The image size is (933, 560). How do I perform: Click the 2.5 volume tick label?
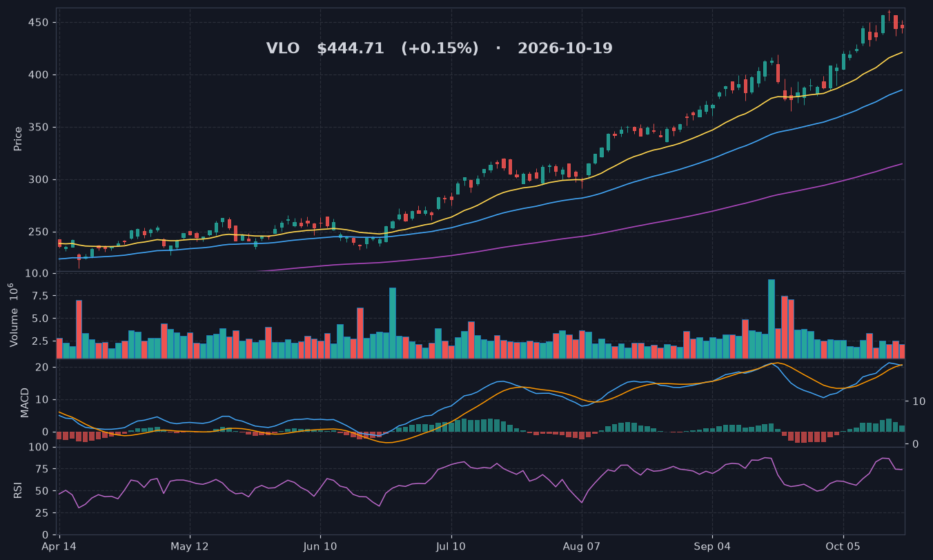40,341
